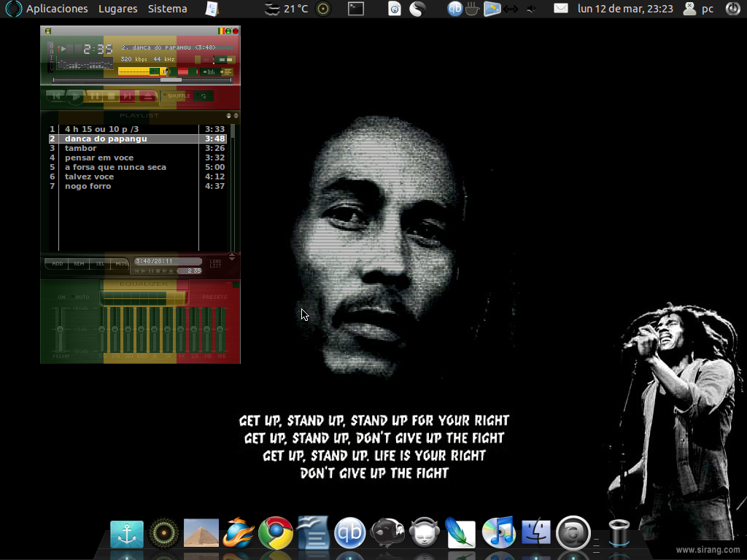Adjust the PREAMP equalizer slider
Screen dimensions: 747x560
(x=60, y=330)
